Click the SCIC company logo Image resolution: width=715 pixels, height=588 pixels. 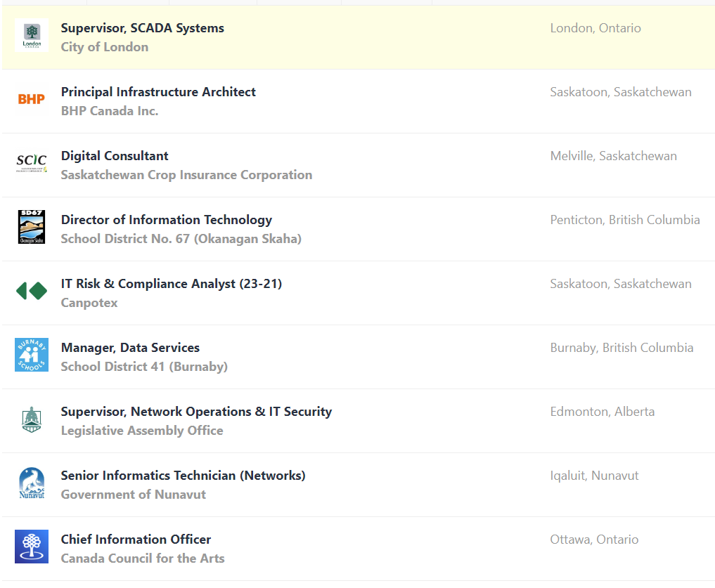[x=32, y=163]
